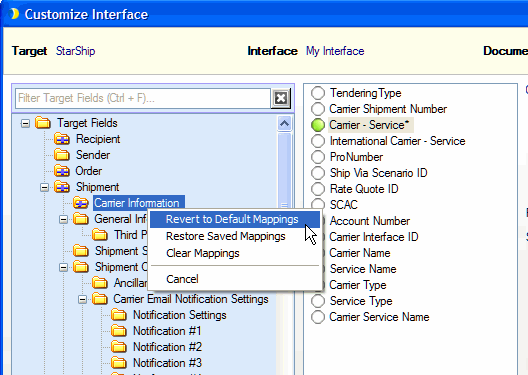Image resolution: width=528 pixels, height=375 pixels.
Task: Collapse the Target Fields tree root
Action: pos(25,123)
